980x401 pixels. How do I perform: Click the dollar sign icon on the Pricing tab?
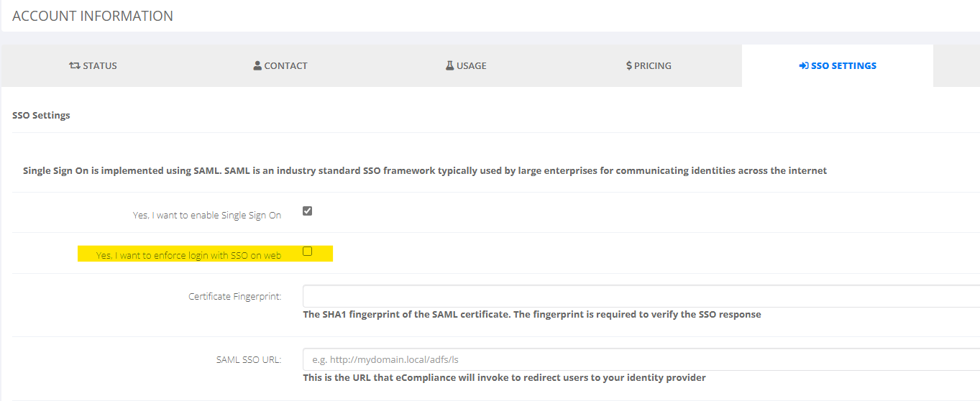tap(629, 65)
